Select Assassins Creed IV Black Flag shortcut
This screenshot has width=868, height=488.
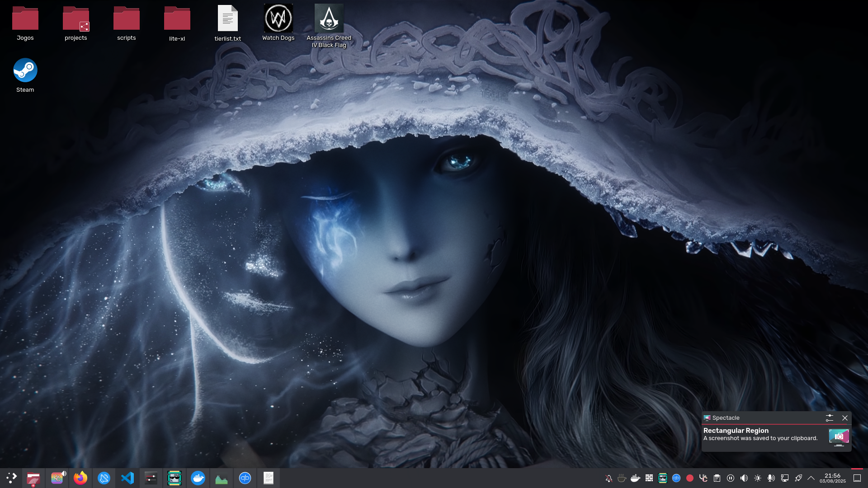click(329, 26)
